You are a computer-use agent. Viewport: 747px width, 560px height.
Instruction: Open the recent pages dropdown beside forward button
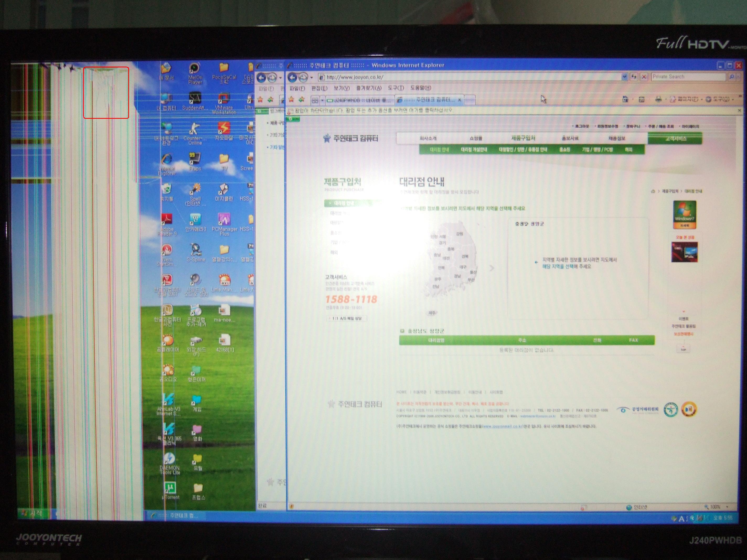(311, 78)
